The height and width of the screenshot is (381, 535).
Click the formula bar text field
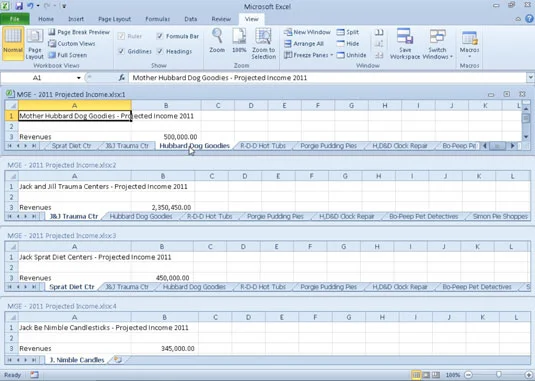328,78
